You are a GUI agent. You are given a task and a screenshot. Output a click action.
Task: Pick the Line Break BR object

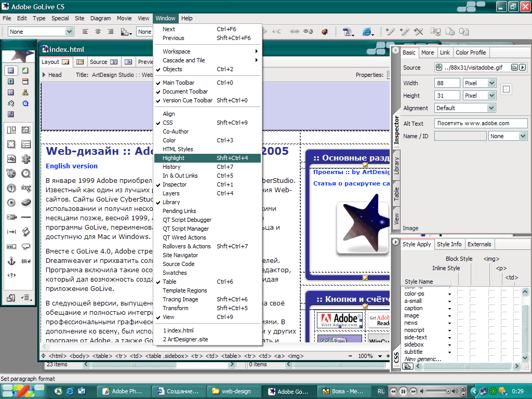(26, 261)
